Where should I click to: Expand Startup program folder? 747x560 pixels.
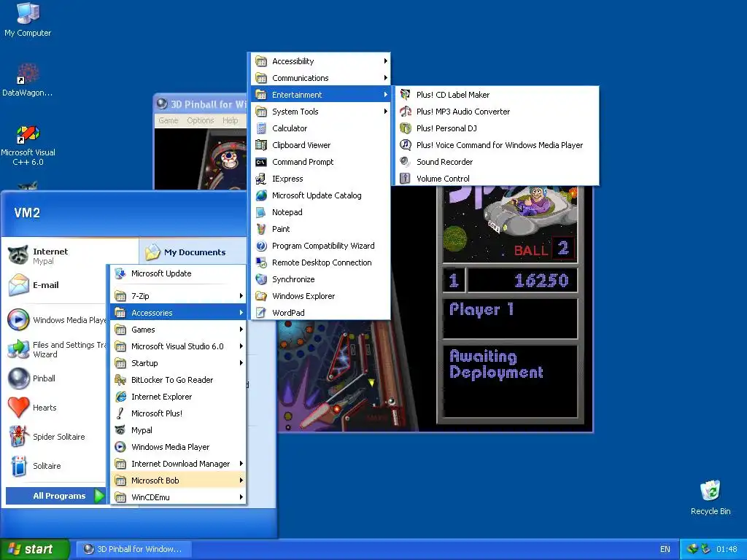179,363
